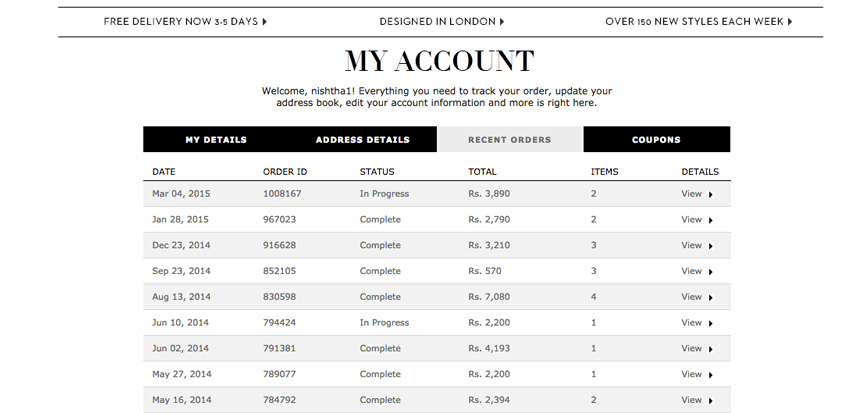The image size is (843, 413).
Task: Click the arrow beside Designed in London
Action: (x=502, y=21)
